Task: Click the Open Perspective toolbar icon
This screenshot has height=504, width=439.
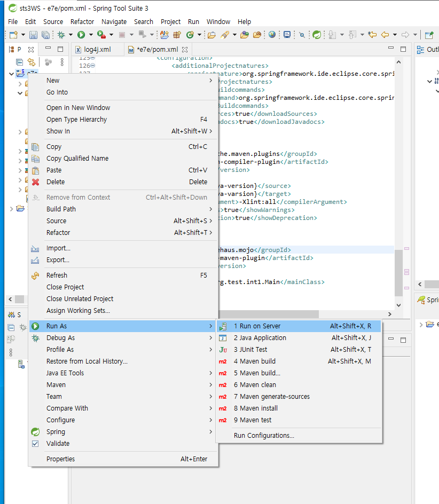Action: [x=429, y=35]
